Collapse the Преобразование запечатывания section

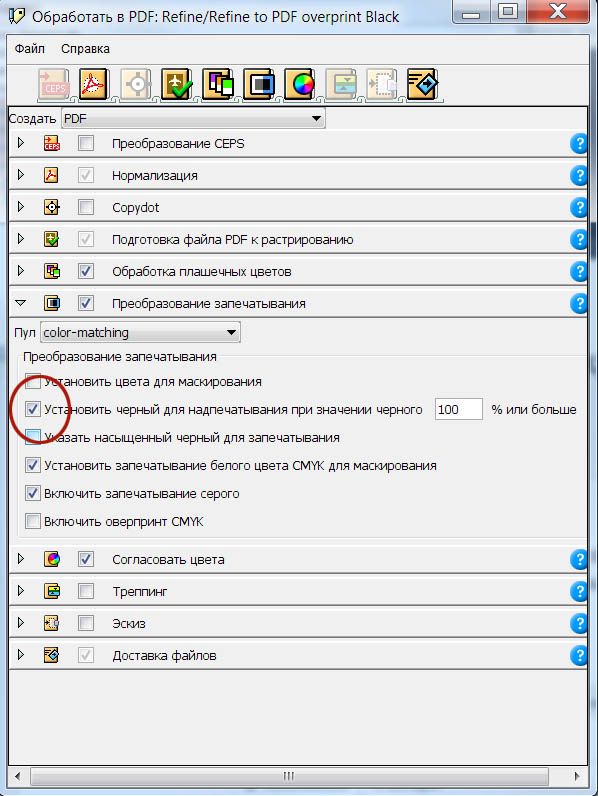click(20, 303)
